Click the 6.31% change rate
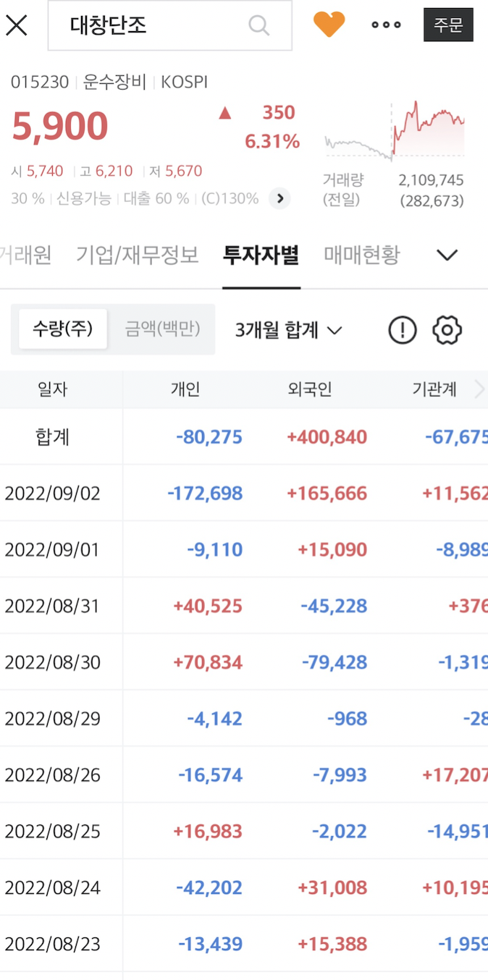Viewport: 488px width, 980px height. pos(272,141)
